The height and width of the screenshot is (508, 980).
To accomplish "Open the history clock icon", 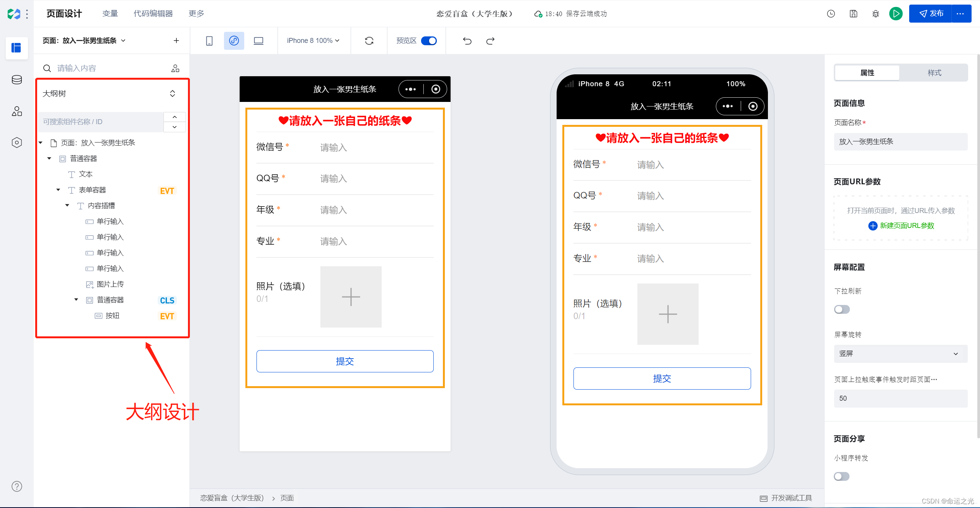I will tap(831, 14).
